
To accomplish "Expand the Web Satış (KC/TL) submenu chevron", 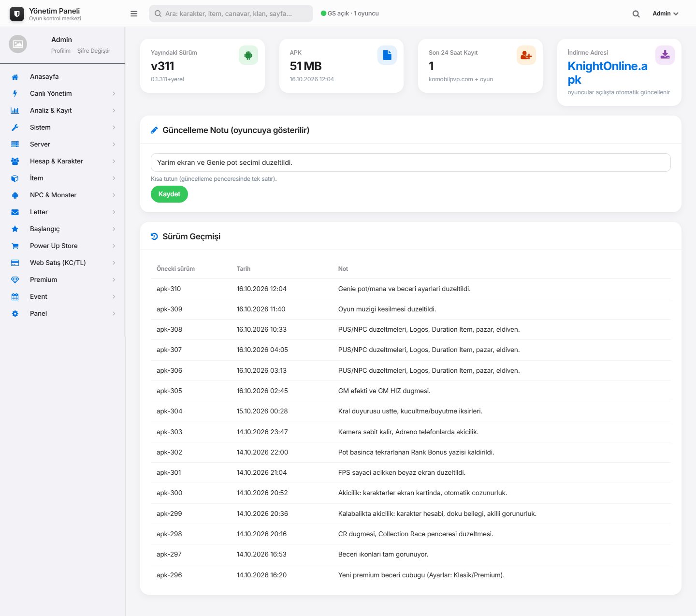I will point(114,263).
